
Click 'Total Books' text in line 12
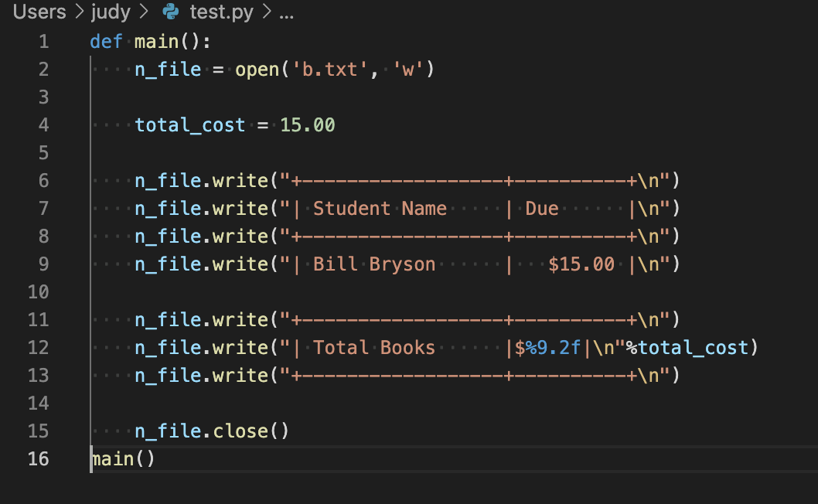tap(374, 348)
